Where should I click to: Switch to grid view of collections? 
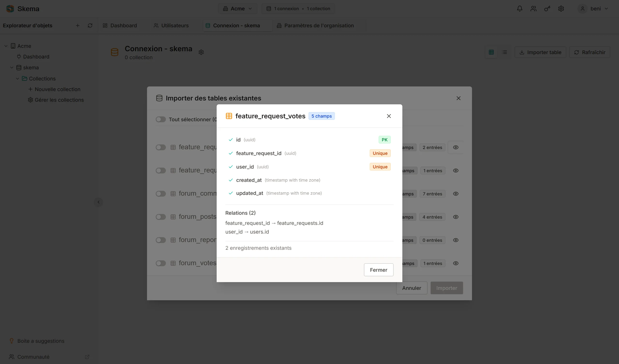(x=492, y=52)
